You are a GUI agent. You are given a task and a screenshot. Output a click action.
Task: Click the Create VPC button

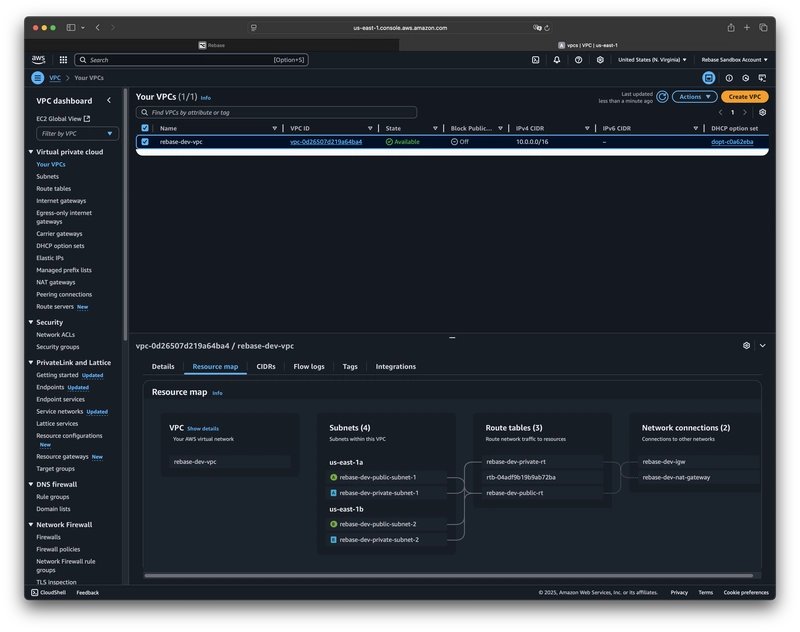click(744, 96)
